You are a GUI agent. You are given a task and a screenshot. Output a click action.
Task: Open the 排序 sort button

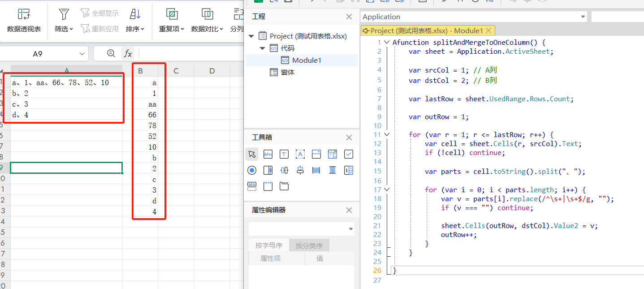(135, 21)
